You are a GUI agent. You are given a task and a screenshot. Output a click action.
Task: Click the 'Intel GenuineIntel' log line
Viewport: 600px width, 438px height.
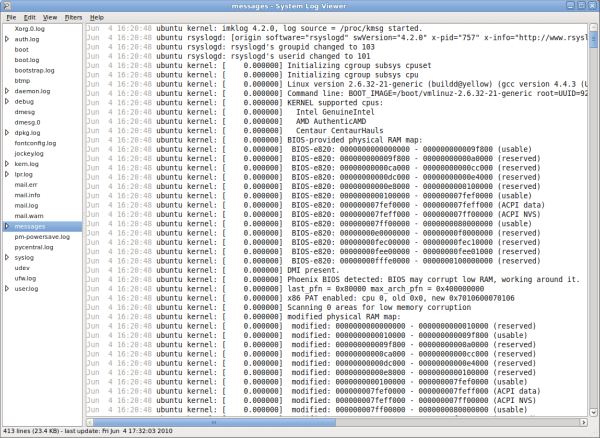click(x=230, y=112)
